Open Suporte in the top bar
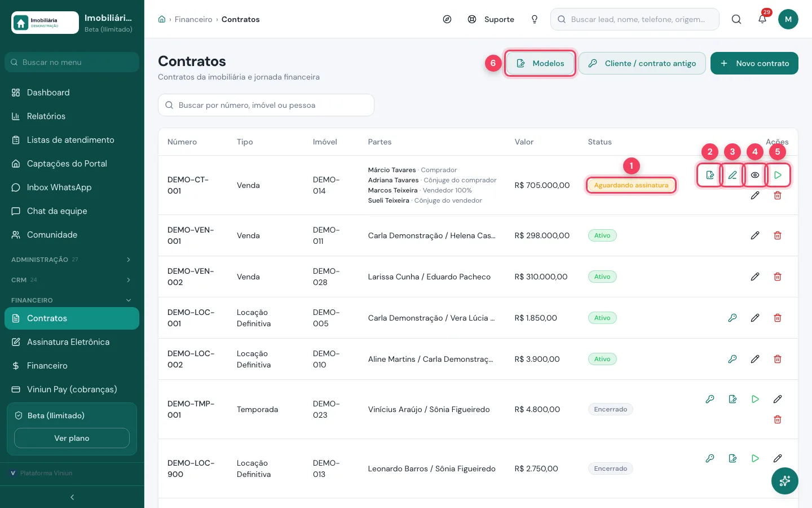The width and height of the screenshot is (812, 508). click(x=491, y=19)
